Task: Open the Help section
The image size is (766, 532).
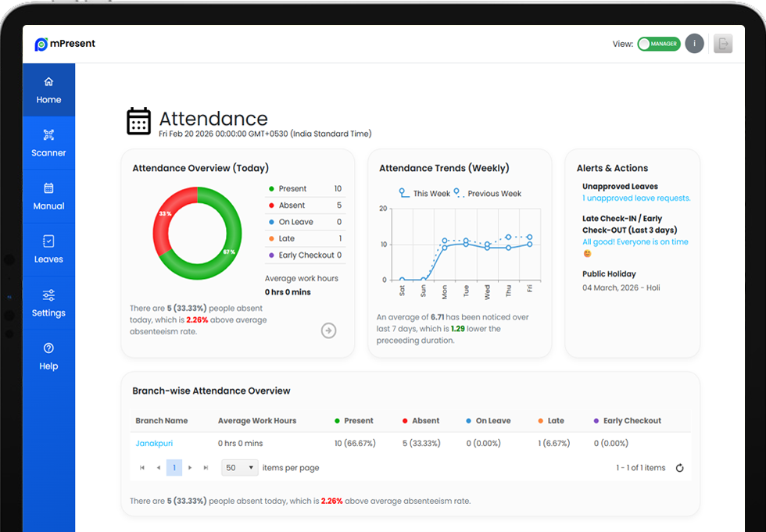Action: click(x=48, y=356)
